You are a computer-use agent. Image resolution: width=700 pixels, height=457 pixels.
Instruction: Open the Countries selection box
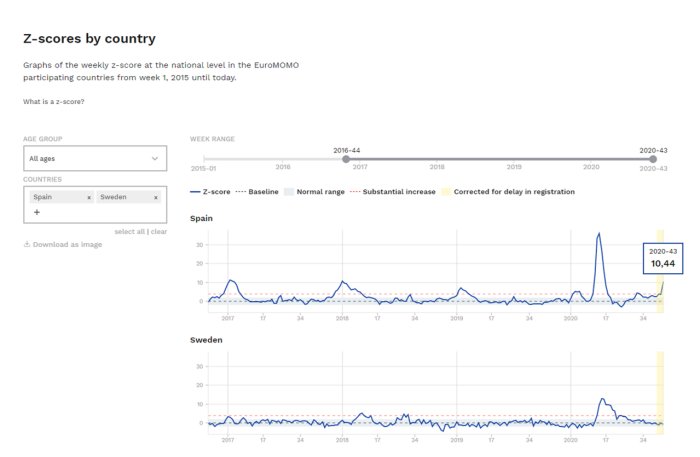pyautogui.click(x=95, y=205)
